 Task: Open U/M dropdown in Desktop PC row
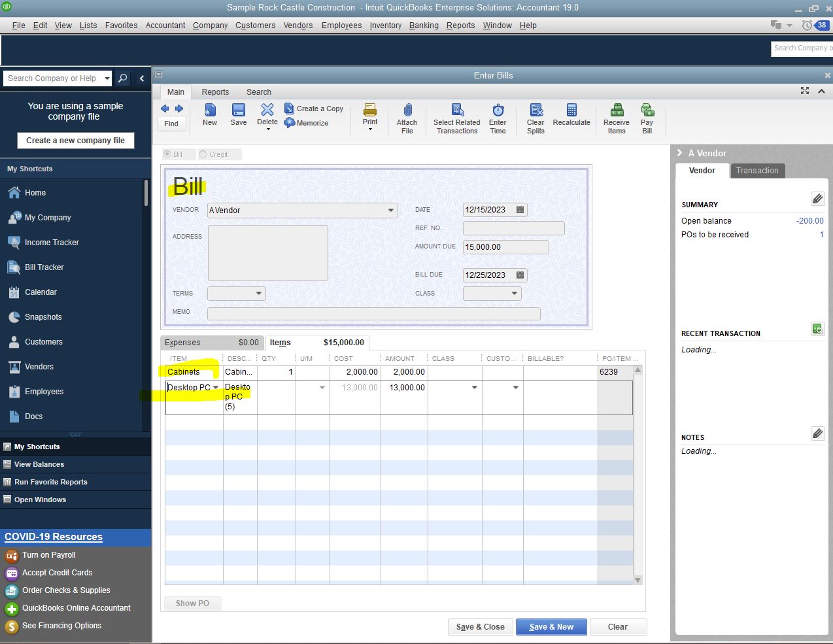[322, 388]
